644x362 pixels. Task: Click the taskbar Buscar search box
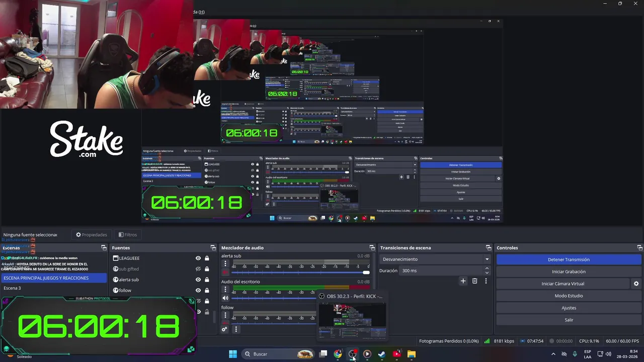(x=279, y=354)
